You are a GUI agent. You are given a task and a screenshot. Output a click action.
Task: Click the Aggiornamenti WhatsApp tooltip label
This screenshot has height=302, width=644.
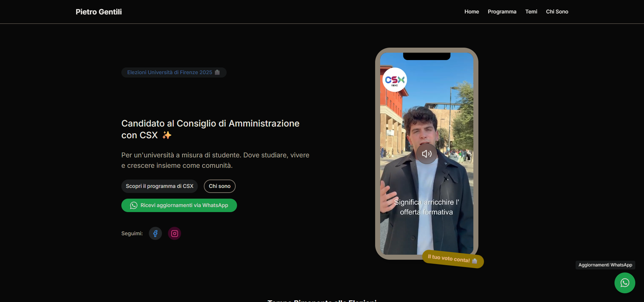pos(605,265)
